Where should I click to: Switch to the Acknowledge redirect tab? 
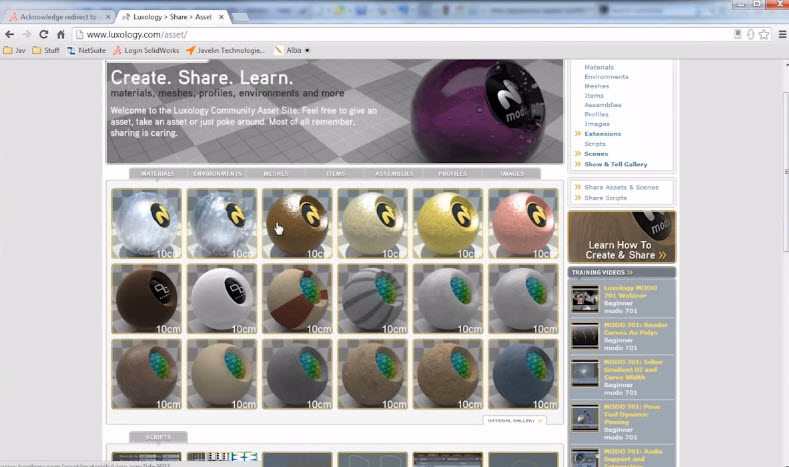[x=59, y=17]
